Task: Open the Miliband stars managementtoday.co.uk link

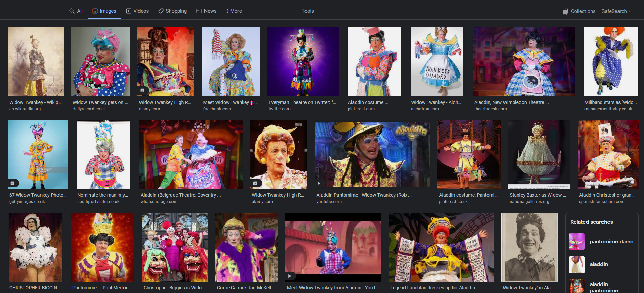Action: [x=610, y=102]
